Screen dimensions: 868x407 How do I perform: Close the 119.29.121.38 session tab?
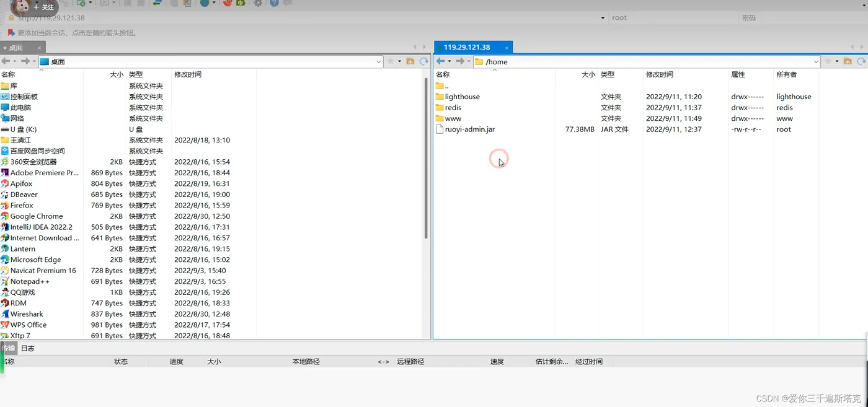(507, 48)
